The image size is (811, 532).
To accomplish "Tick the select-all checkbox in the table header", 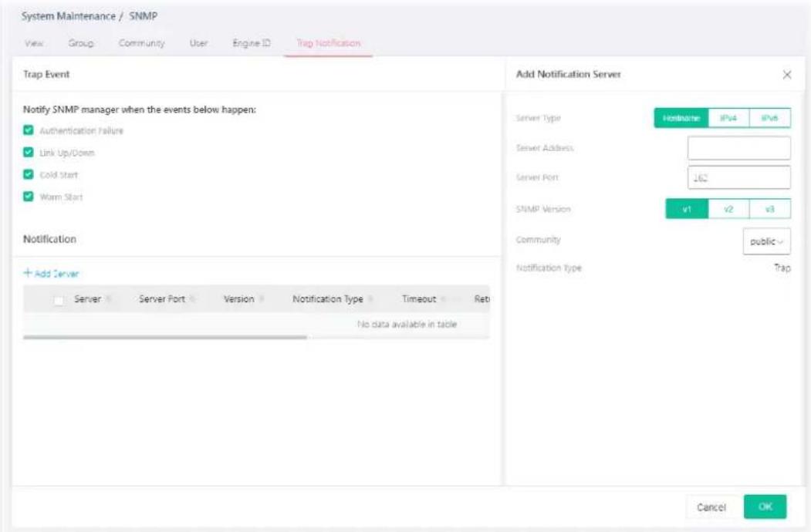I will [x=59, y=301].
